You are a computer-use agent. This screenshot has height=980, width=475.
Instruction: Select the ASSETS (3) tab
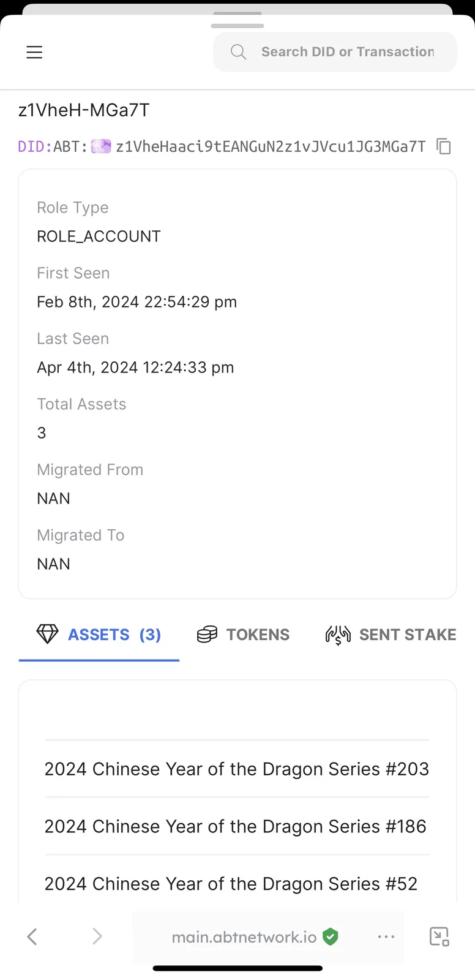99,636
